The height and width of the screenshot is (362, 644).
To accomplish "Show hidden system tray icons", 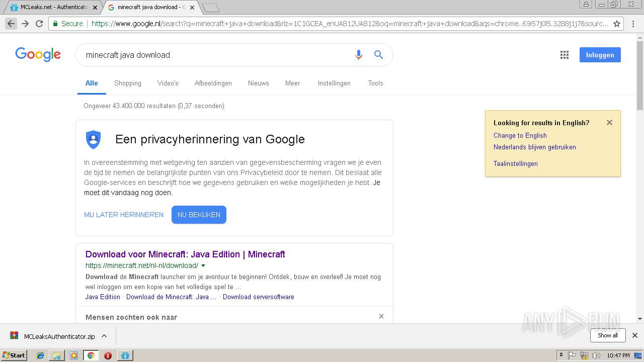I will coord(561,355).
